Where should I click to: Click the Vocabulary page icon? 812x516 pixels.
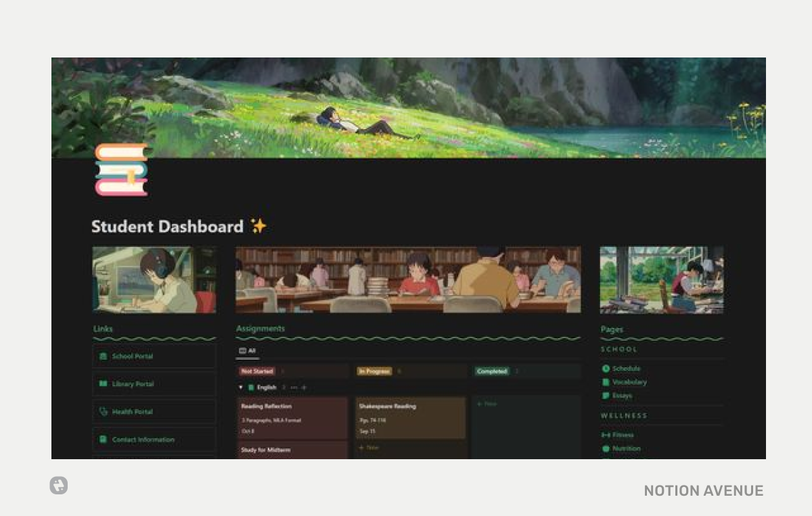click(606, 382)
